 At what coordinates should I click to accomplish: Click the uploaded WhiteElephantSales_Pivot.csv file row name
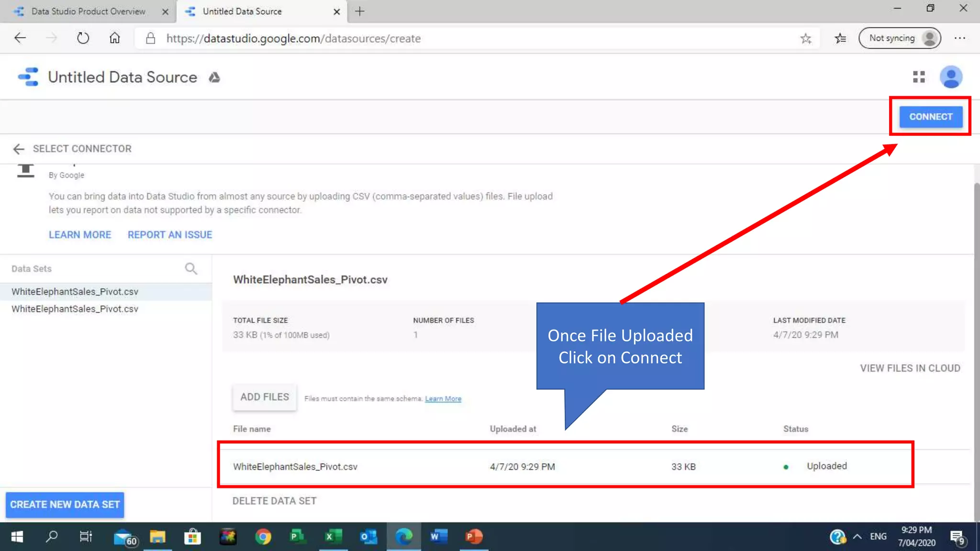click(x=295, y=467)
